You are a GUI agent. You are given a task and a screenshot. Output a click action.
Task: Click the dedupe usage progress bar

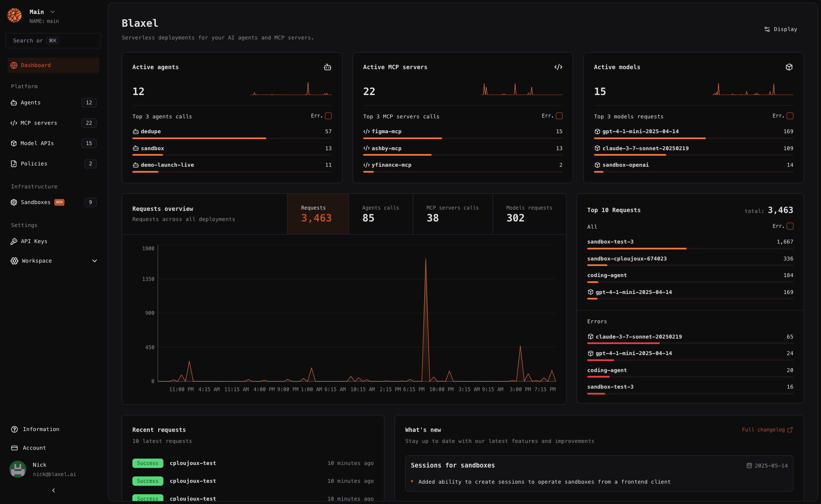[x=232, y=138]
